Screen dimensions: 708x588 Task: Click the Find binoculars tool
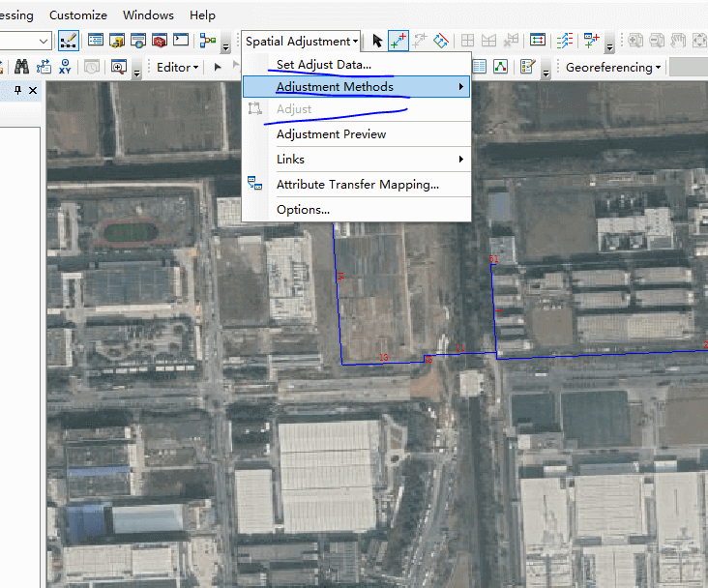pos(21,67)
